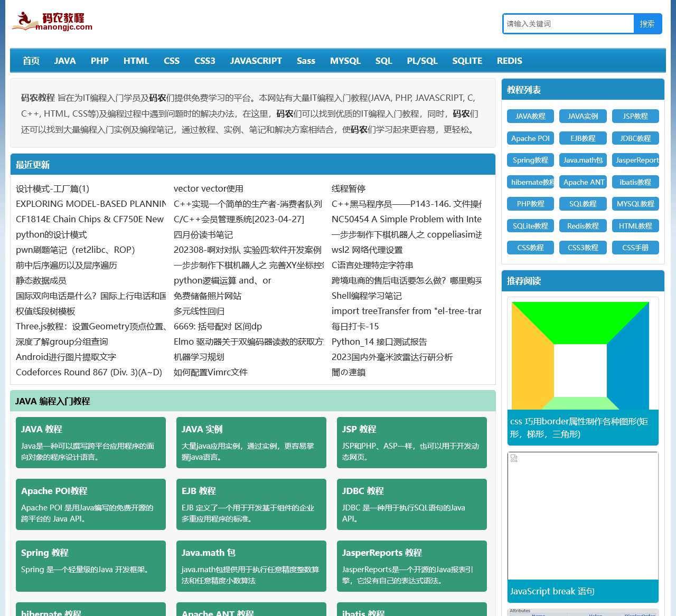Screen dimensions: 676x616
Task: Open the Java.math 包 card
Action: tap(251, 566)
